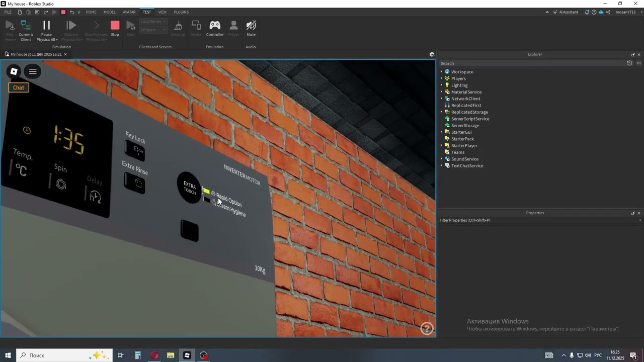Open the quick access toolbar customize arrow
The image size is (644, 362).
point(78,12)
